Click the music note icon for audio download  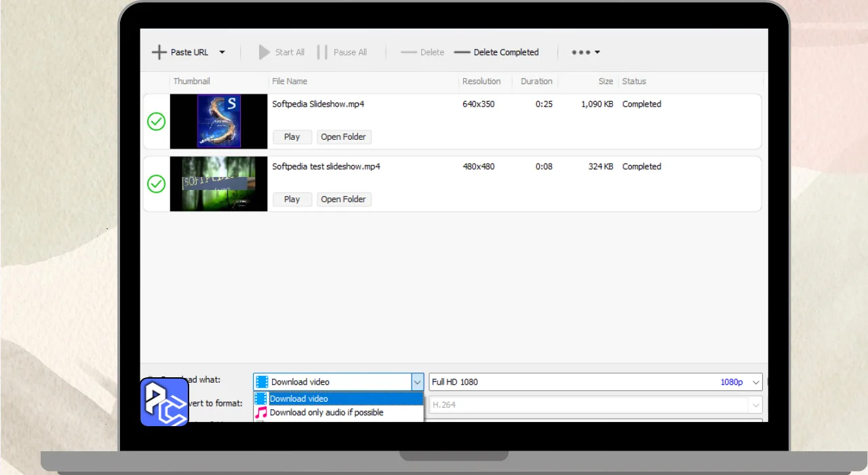coord(261,413)
